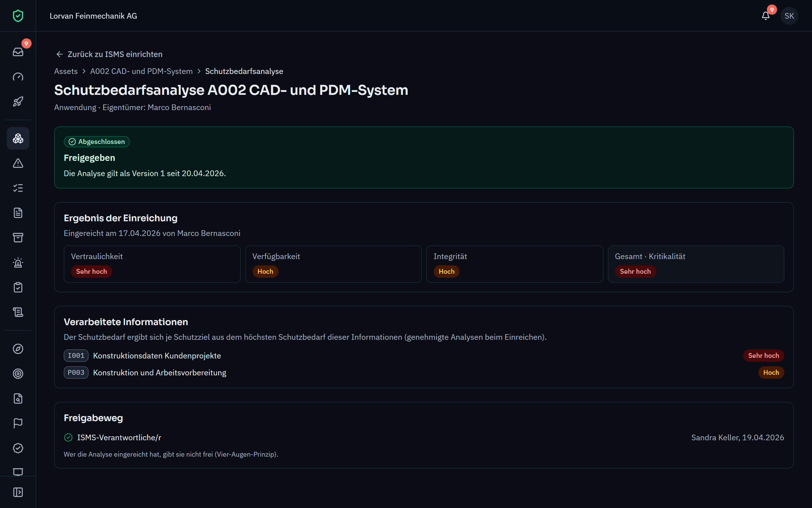Open Konstruktion und Arbeitsvorbereitung entry P003
The height and width of the screenshot is (508, 812).
pos(424,372)
